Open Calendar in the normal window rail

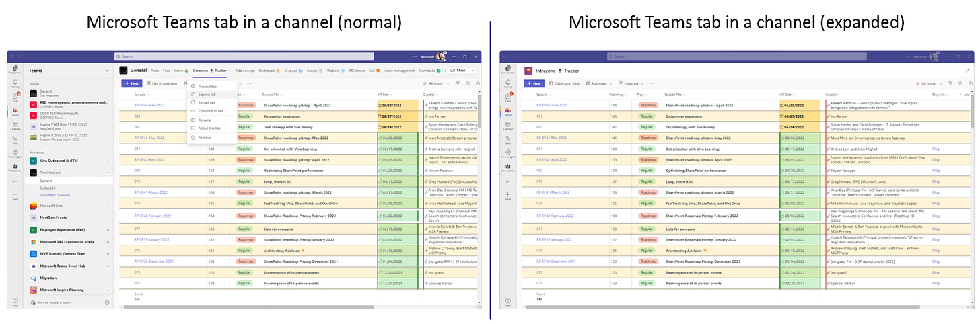click(15, 126)
